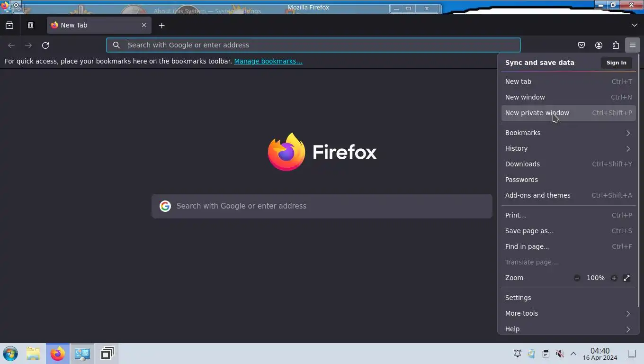Open Downloads from the menu

568,164
